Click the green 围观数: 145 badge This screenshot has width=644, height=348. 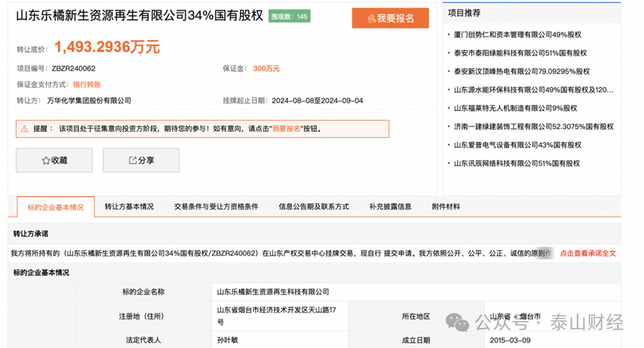click(290, 16)
